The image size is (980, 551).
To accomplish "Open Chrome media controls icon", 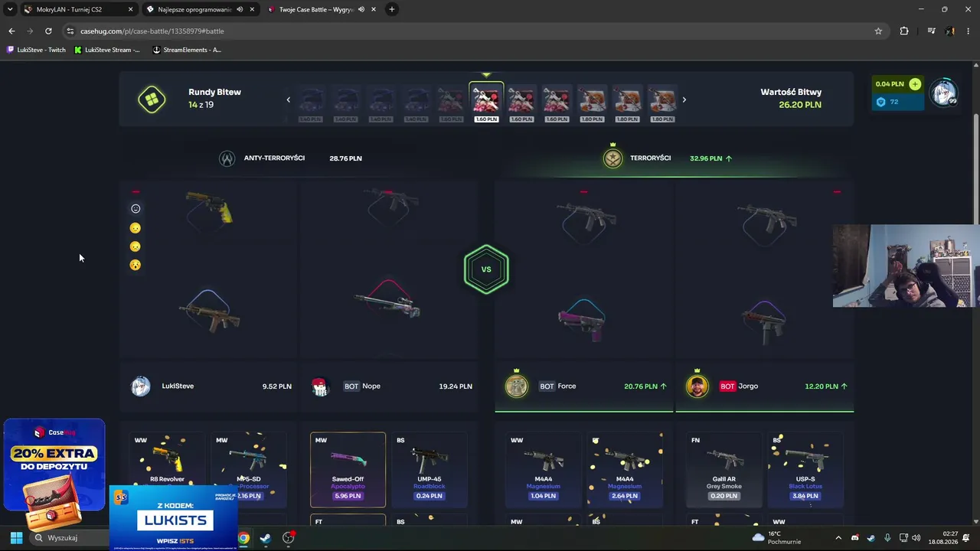I will click(x=931, y=31).
